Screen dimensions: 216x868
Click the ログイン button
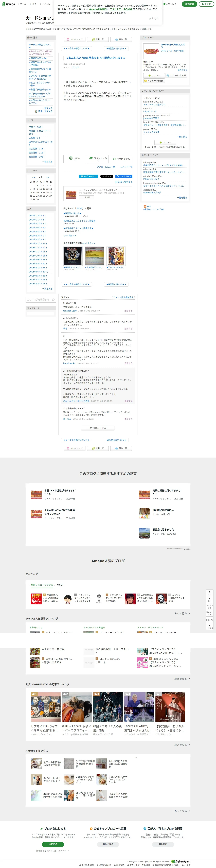click(x=206, y=4)
